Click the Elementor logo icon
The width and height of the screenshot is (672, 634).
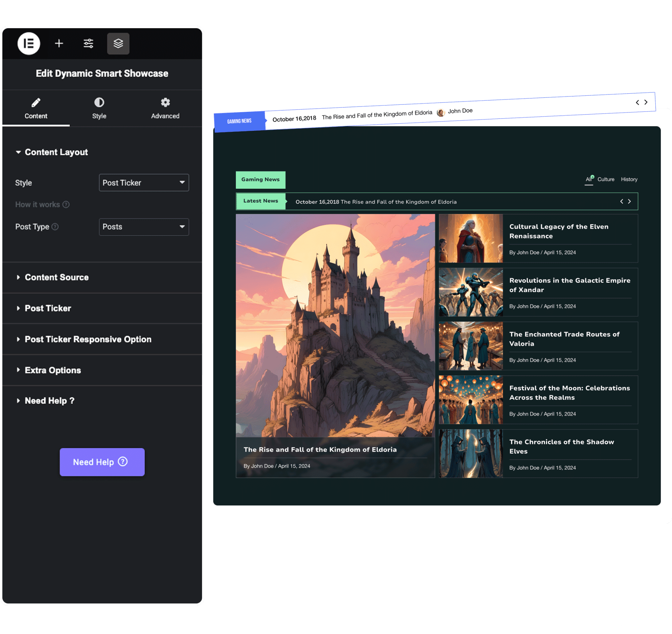29,44
